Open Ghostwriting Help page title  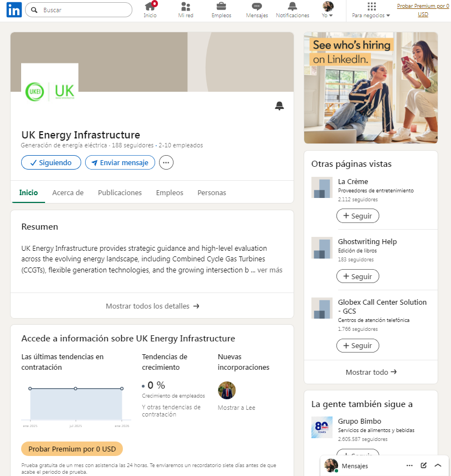[x=367, y=242]
